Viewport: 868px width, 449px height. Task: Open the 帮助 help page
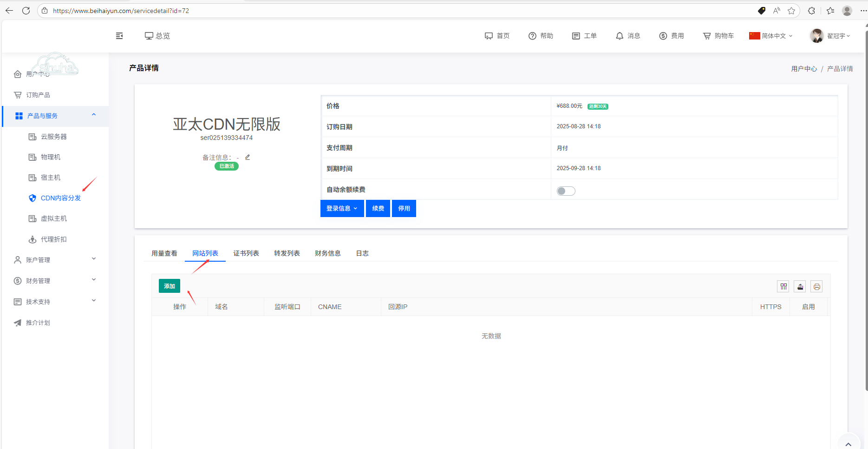(541, 36)
